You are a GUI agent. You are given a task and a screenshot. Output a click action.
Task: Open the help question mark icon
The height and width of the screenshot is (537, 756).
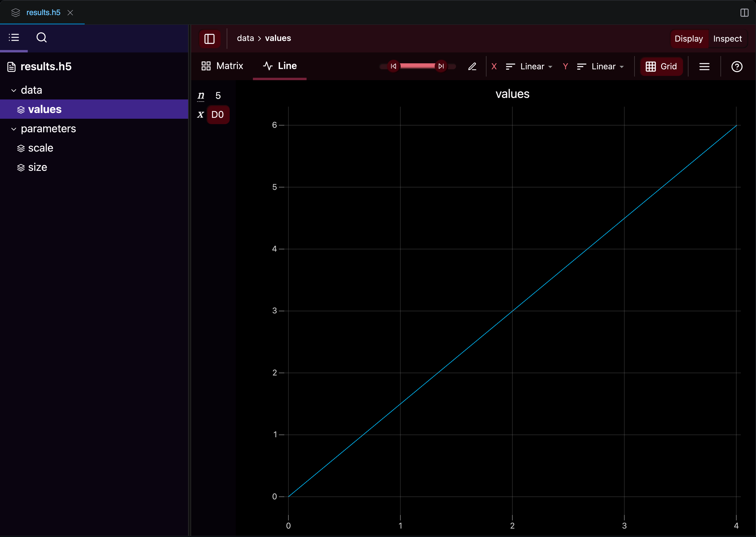click(x=736, y=67)
